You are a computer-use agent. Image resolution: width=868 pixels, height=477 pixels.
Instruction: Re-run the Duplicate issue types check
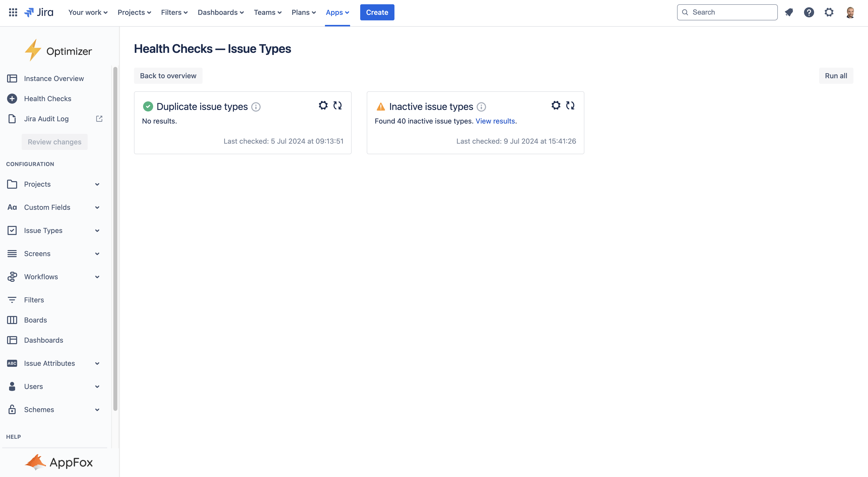[x=337, y=105]
